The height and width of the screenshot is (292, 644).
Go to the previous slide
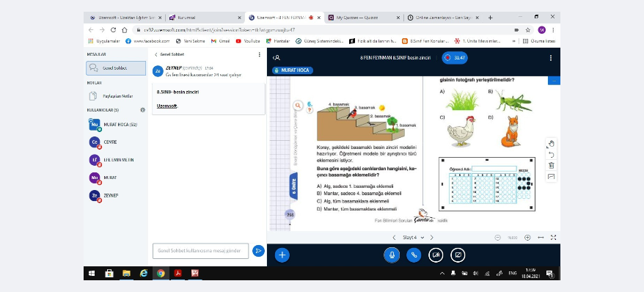394,238
